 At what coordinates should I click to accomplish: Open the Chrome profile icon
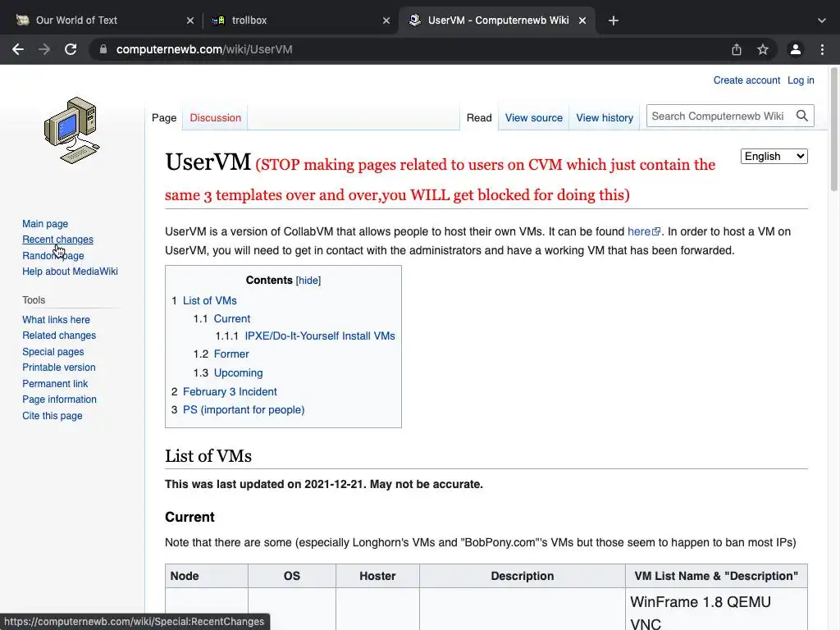click(x=796, y=49)
